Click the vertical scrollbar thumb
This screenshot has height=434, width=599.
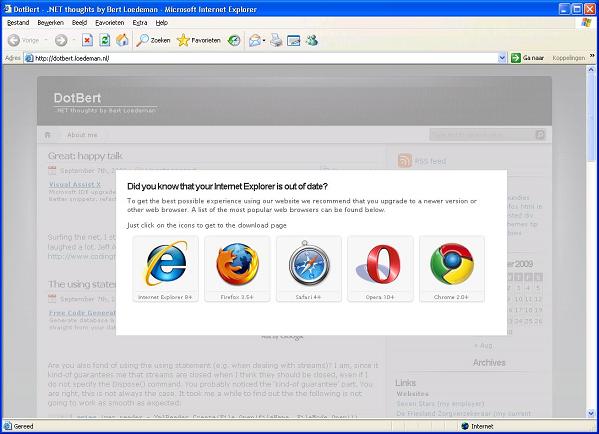(591, 118)
